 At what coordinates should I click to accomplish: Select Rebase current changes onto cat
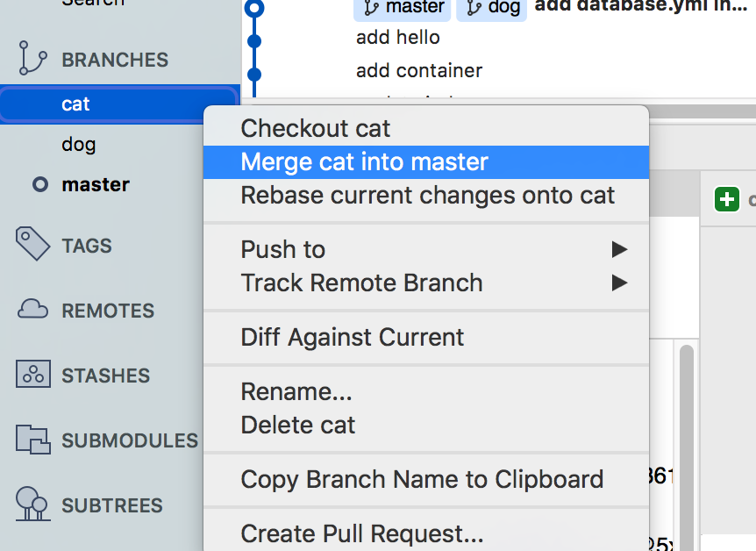point(428,195)
